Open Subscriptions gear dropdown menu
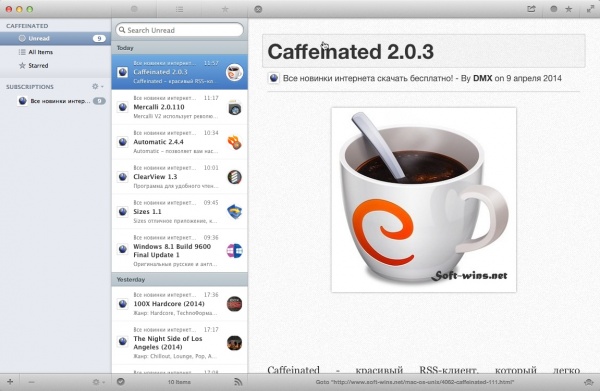The height and width of the screenshot is (391, 600). (x=98, y=86)
